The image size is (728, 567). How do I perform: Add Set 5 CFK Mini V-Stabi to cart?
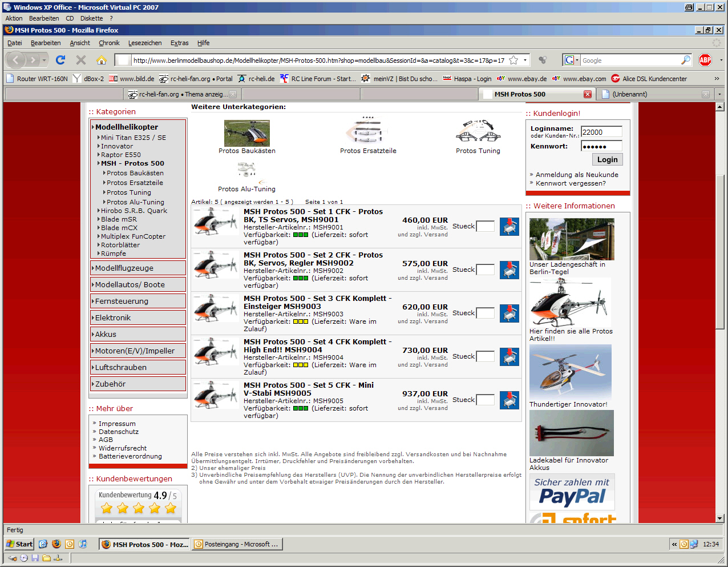(x=509, y=400)
